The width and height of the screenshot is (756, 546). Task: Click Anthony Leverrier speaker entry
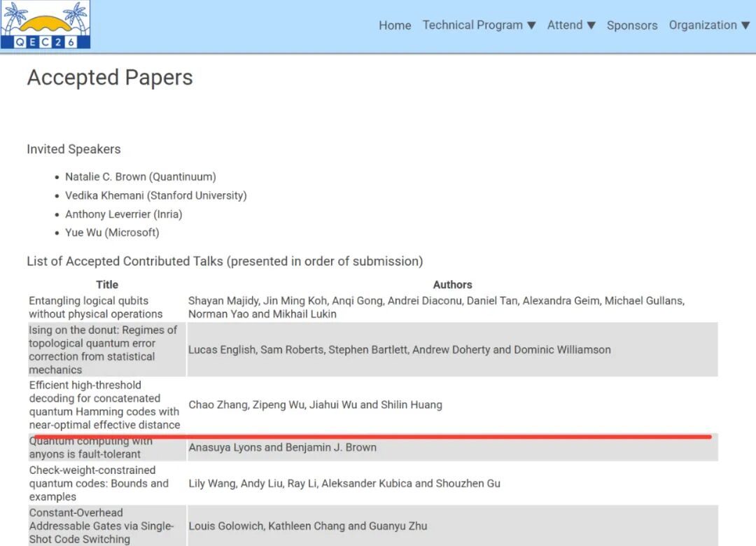123,214
